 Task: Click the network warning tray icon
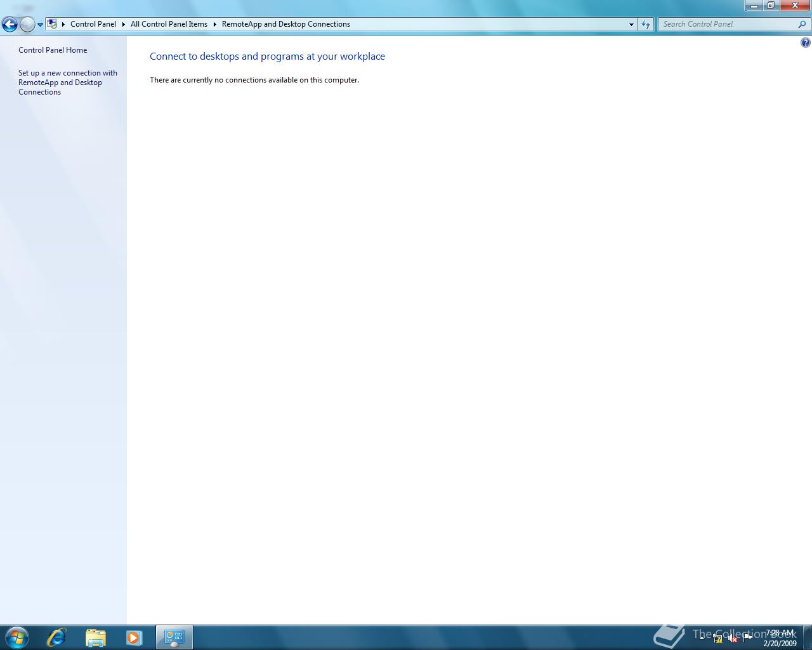(717, 639)
